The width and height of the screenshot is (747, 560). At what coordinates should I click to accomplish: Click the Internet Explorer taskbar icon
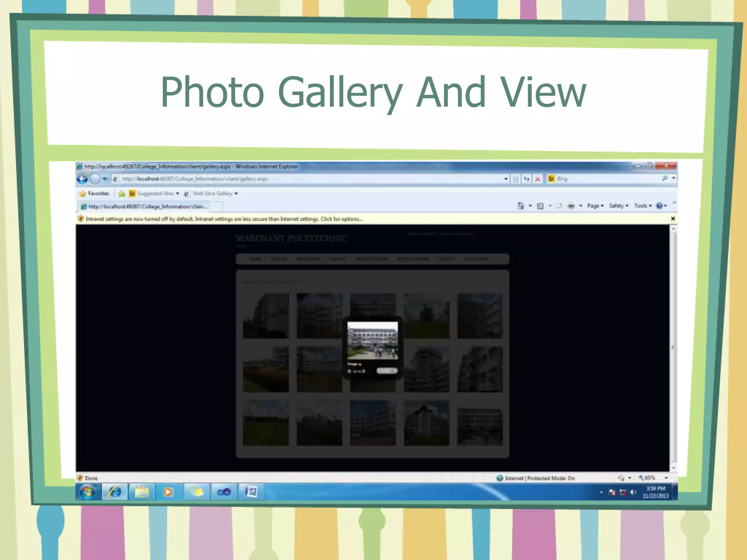click(115, 492)
